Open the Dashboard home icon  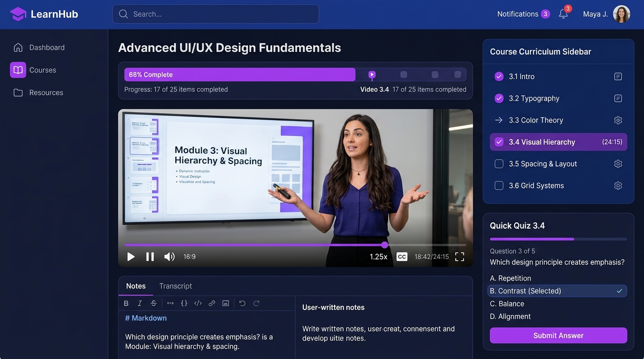pos(18,47)
